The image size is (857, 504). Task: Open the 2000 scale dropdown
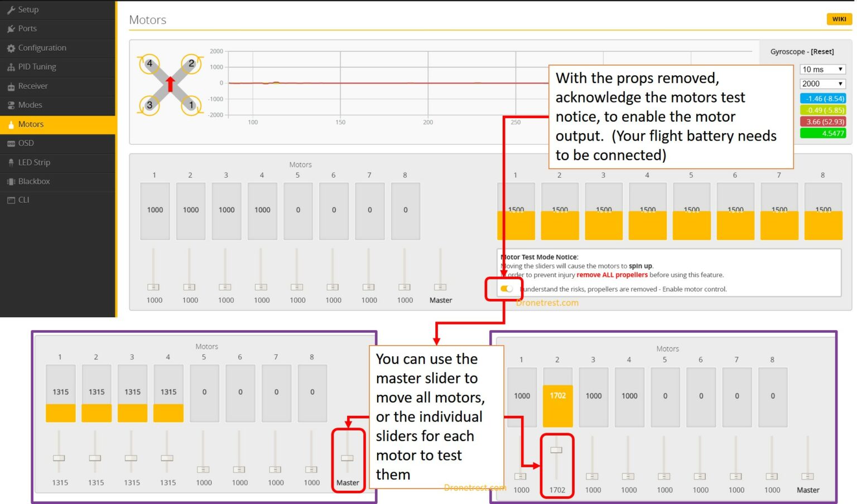pos(822,84)
